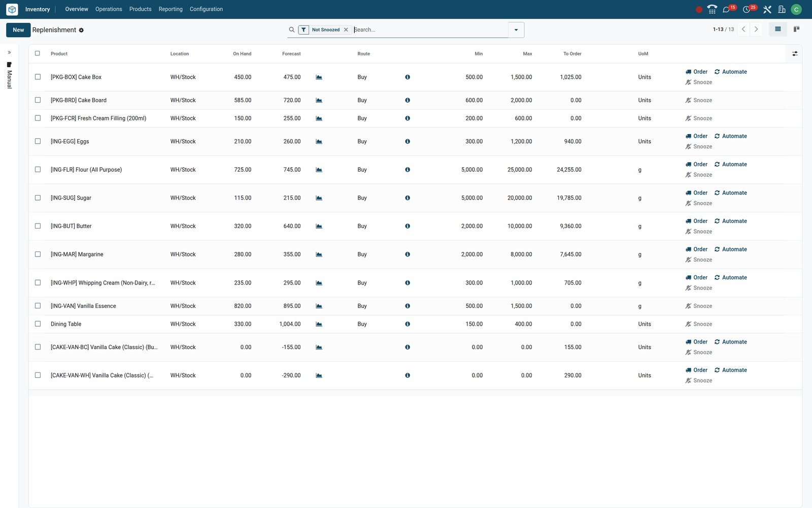The width and height of the screenshot is (812, 508).
Task: Open the Replenishment settings gear
Action: tap(81, 30)
